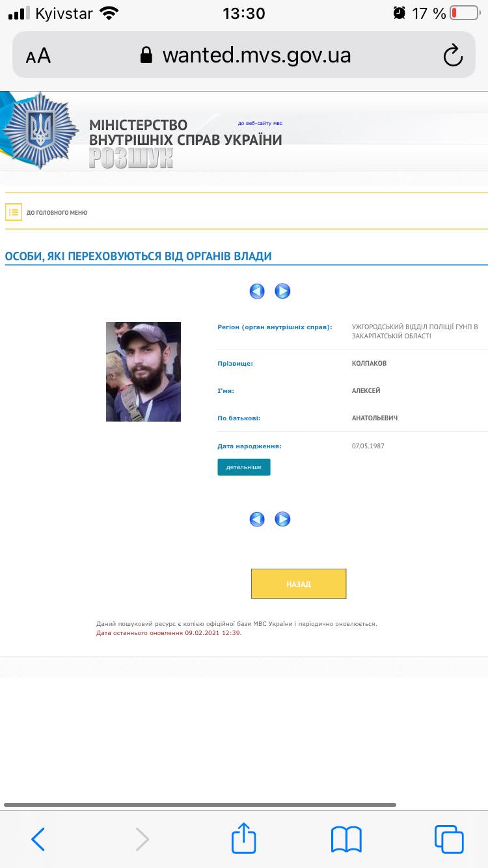Open the 'до головного меню' link
The image size is (488, 868).
(57, 213)
